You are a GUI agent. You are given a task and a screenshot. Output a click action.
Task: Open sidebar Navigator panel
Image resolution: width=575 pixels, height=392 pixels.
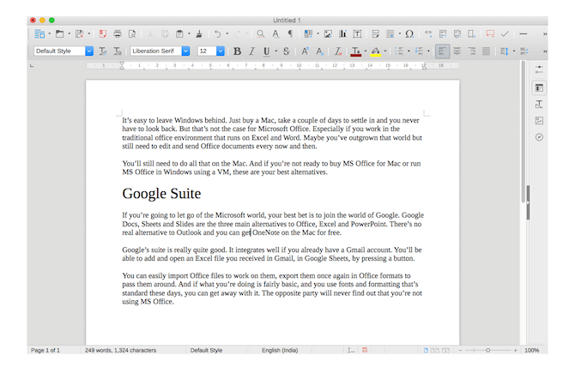(539, 137)
